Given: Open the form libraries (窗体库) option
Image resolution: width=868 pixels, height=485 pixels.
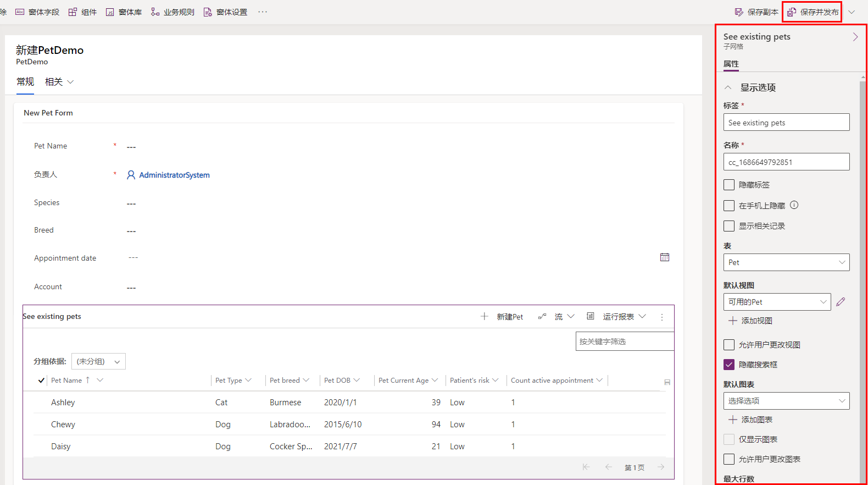Looking at the screenshot, I should point(124,12).
